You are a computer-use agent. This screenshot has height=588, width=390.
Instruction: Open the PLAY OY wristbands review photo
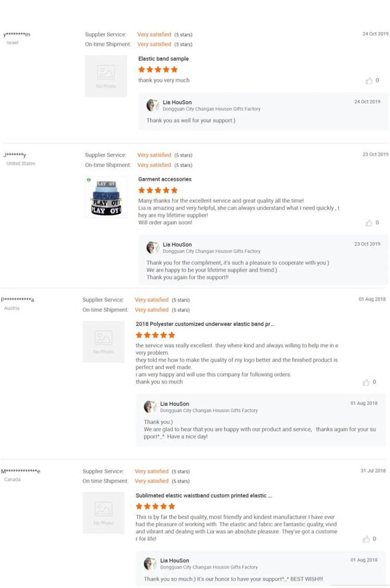[106, 197]
